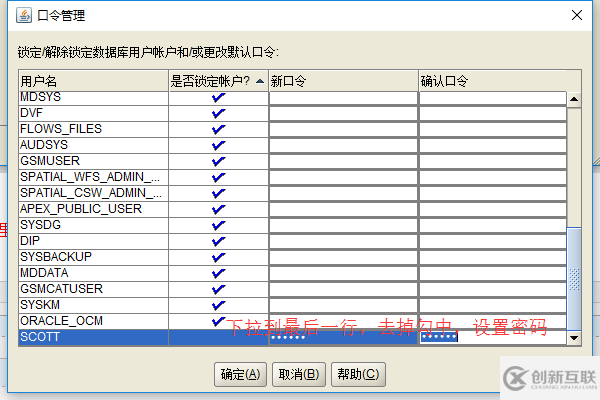
Task: Select the AUDSYS username cell
Action: [93, 145]
